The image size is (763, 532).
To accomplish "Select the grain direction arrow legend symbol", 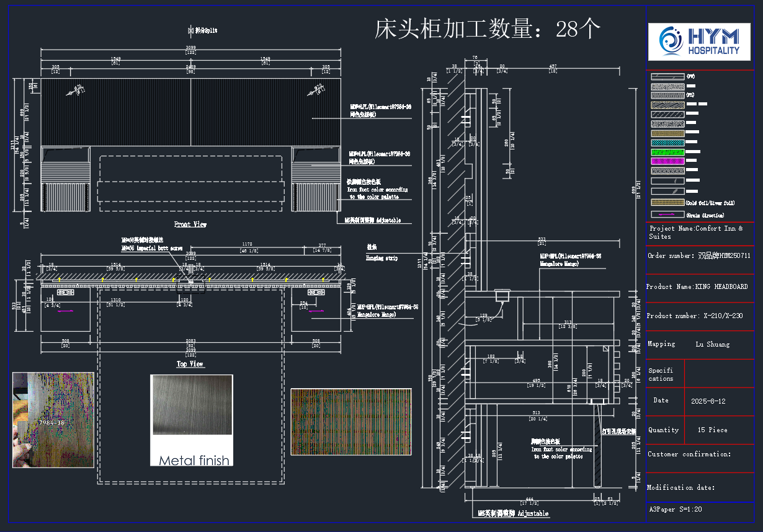I will click(x=667, y=215).
